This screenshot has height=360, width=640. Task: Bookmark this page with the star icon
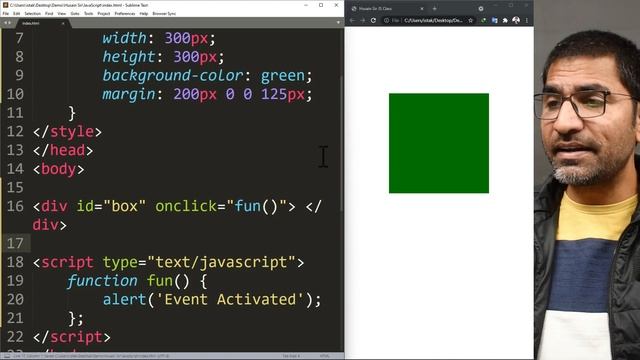(471, 20)
